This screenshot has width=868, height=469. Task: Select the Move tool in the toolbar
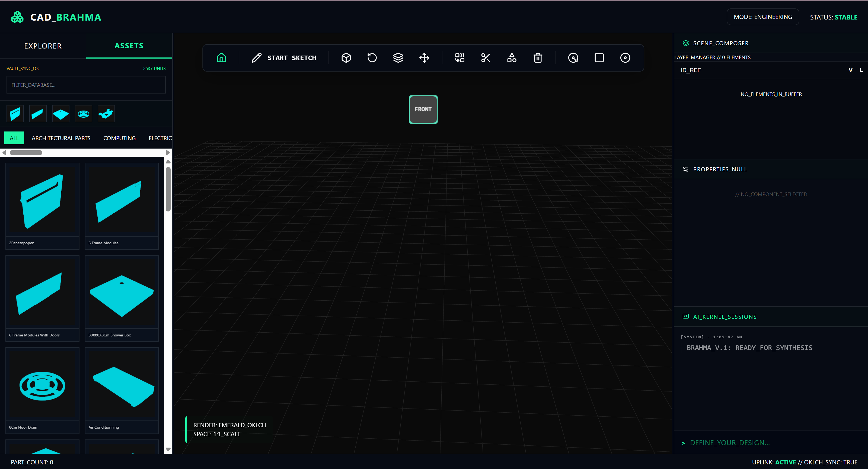click(x=424, y=57)
